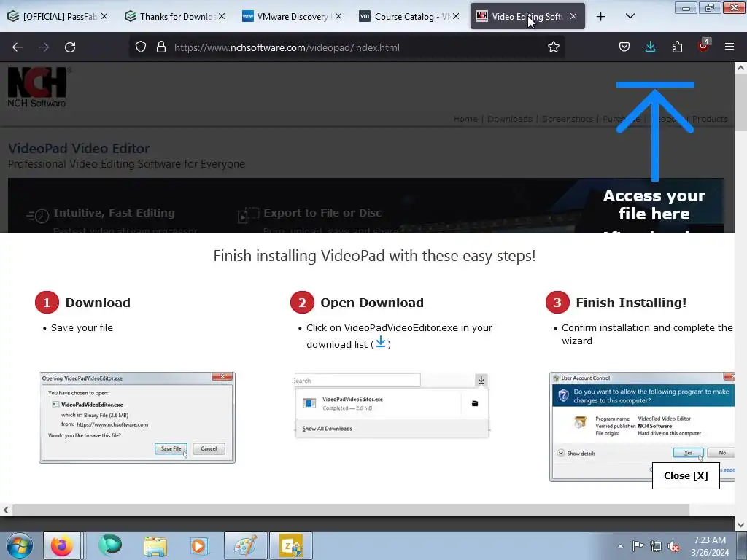Close the Course Catalog tab
Screen dimensions: 747x560
(x=456, y=16)
